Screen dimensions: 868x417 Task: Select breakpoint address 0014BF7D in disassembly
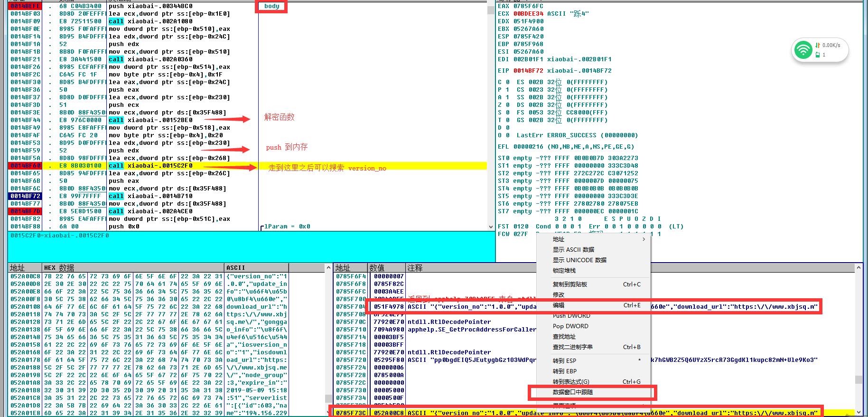[x=26, y=211]
